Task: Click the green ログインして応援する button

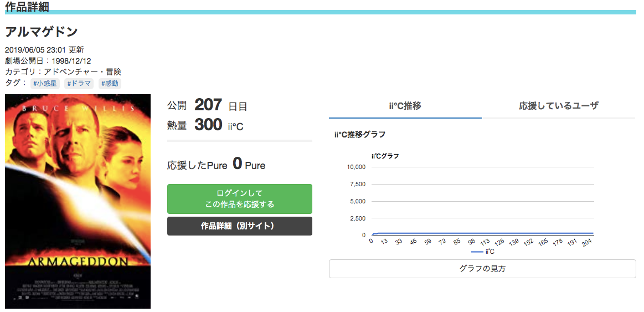Action: click(x=239, y=199)
